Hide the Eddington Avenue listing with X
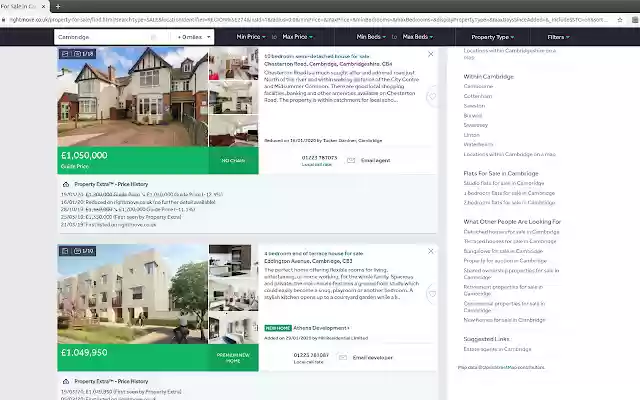Screen dimensions: 640x400 (431, 251)
